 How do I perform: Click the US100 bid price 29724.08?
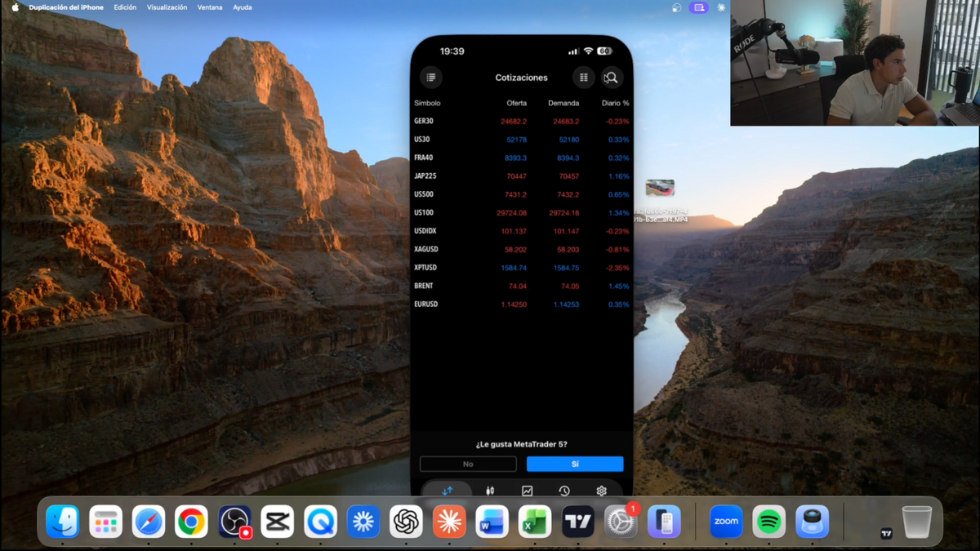512,213
